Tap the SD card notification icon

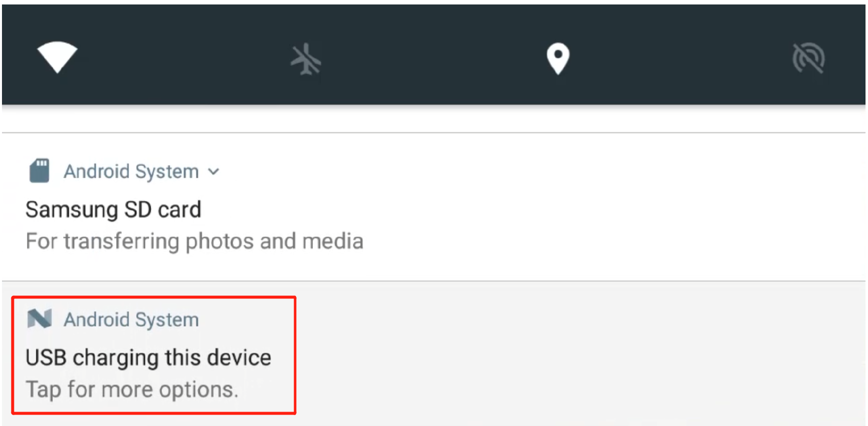39,171
